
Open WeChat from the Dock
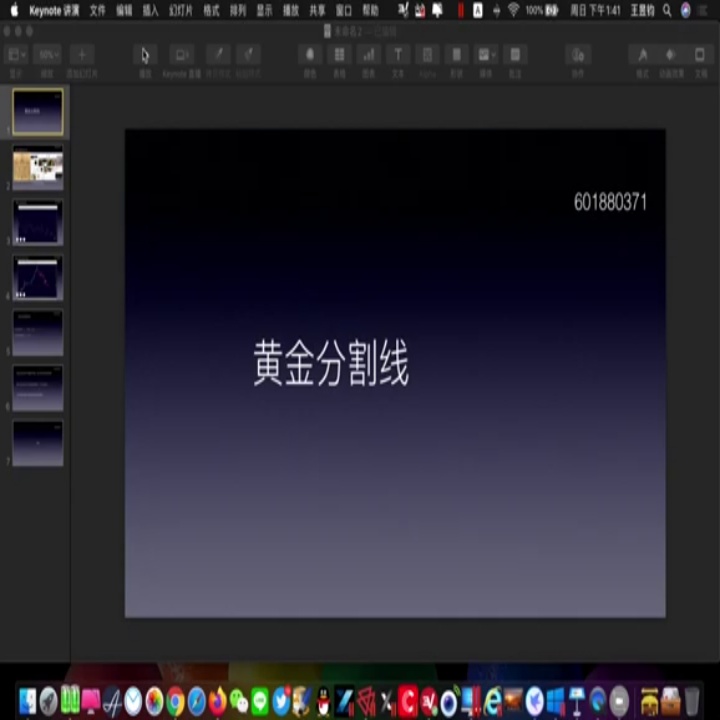coord(239,701)
